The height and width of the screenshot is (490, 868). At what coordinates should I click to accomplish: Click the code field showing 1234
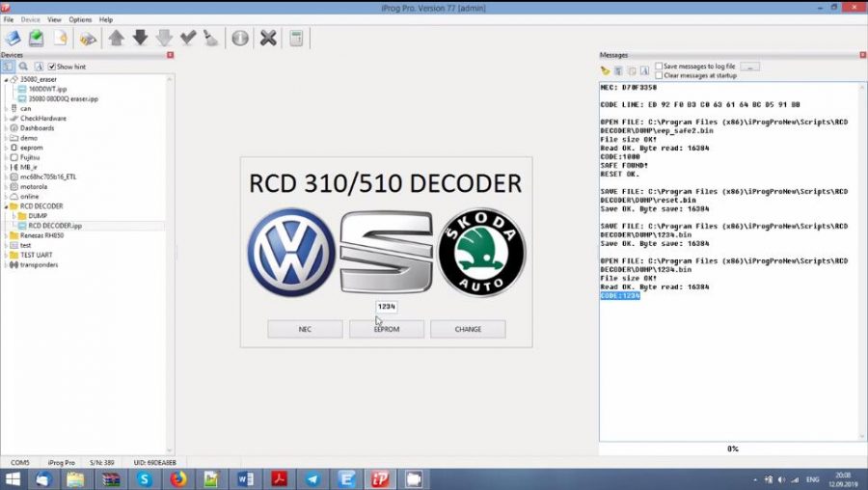pos(387,306)
